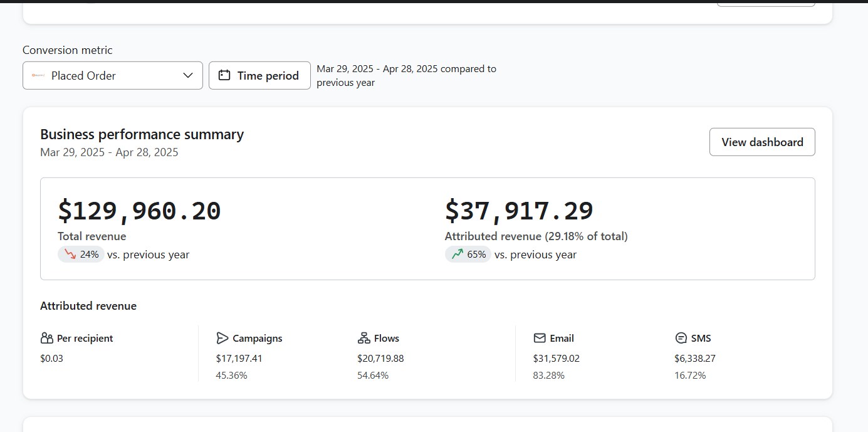Open the Time period picker

[259, 75]
